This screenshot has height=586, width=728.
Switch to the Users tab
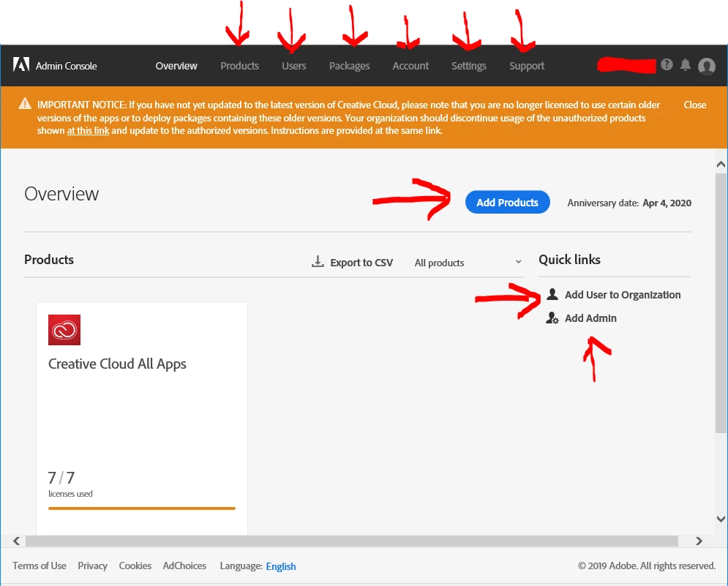point(294,66)
